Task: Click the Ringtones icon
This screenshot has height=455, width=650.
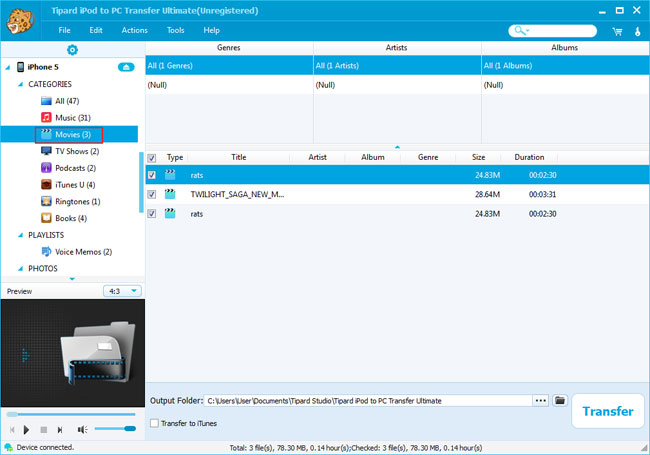Action: [x=46, y=201]
